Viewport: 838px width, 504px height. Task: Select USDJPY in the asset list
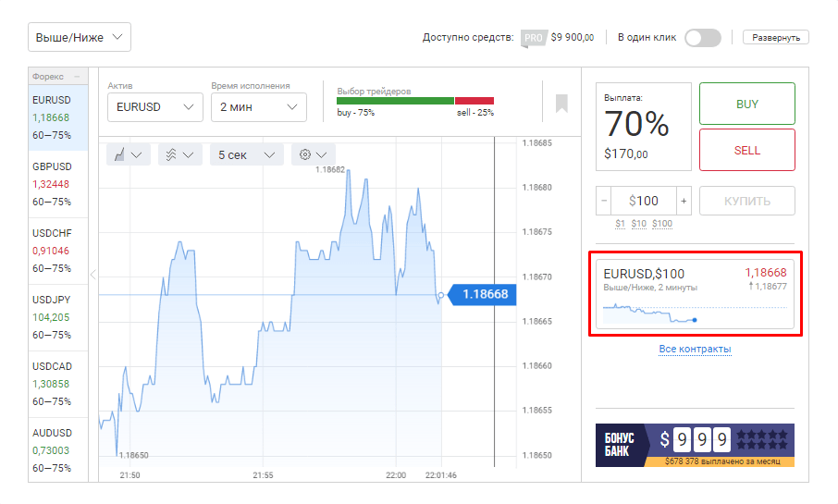click(x=57, y=316)
